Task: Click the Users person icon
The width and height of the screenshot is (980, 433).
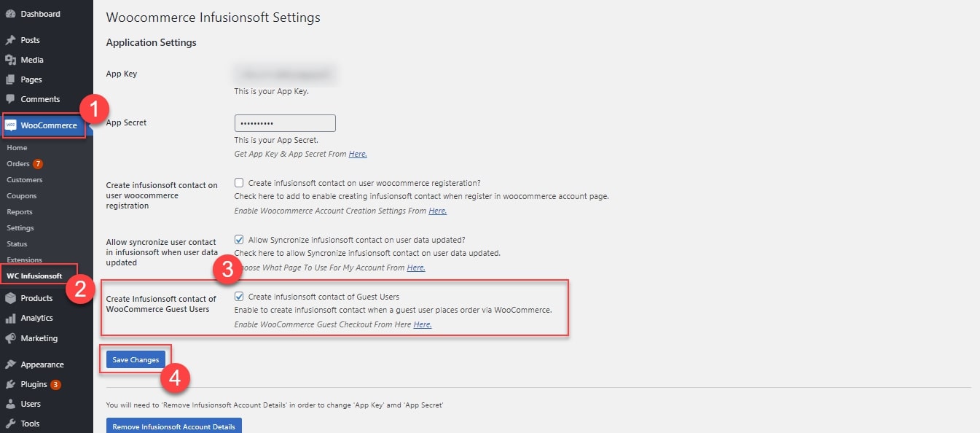Action: (10, 404)
